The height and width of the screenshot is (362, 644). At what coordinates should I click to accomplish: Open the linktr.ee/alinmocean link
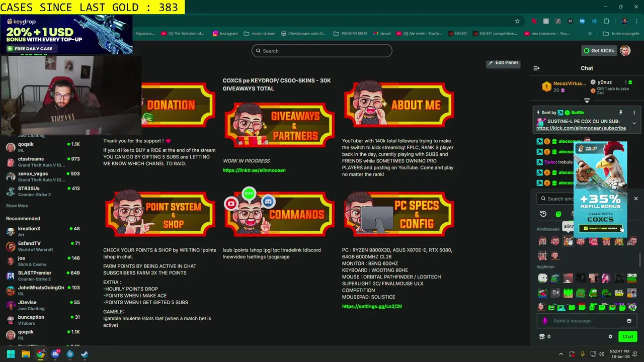click(254, 170)
